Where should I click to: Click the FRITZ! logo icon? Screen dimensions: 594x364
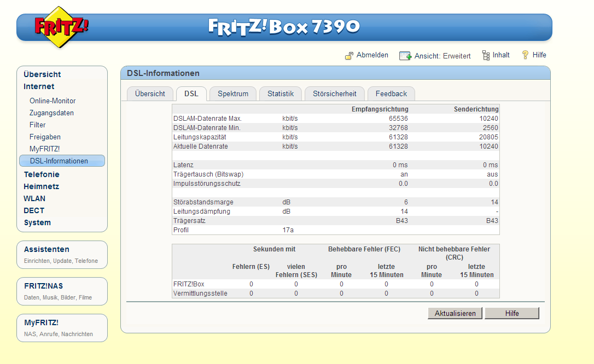[x=60, y=27]
